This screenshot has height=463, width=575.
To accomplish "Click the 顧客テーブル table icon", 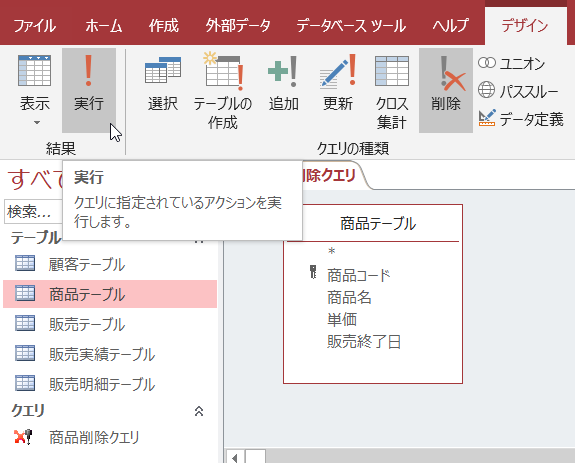I will [25, 263].
